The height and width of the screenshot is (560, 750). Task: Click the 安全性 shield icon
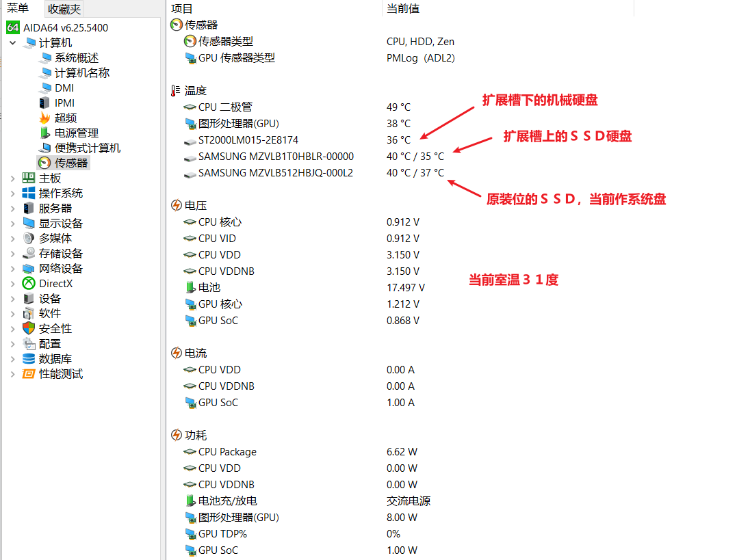point(29,328)
